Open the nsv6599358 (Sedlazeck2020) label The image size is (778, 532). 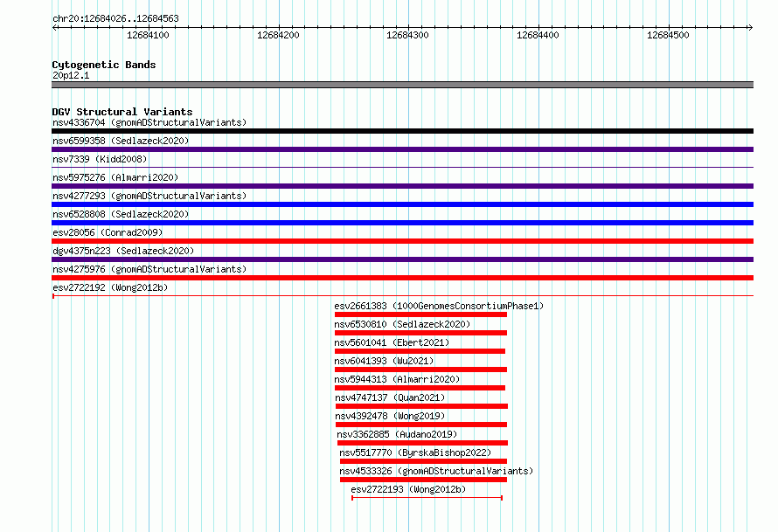(x=121, y=141)
